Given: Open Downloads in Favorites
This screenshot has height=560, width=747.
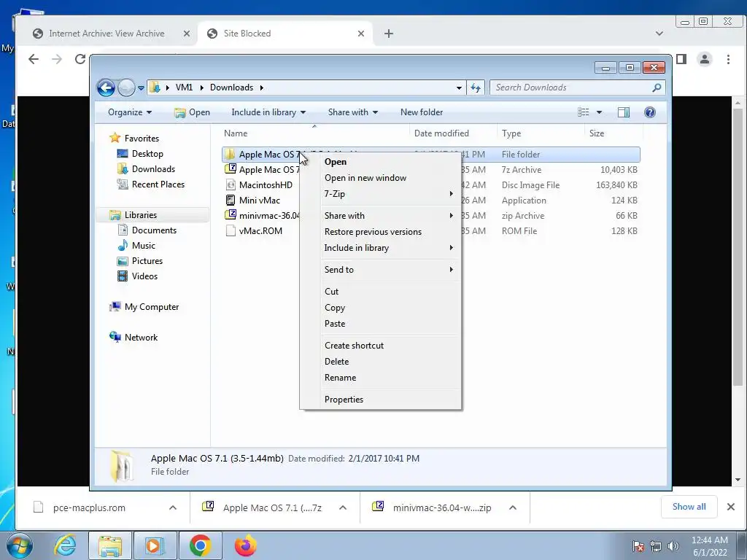Looking at the screenshot, I should 153,169.
